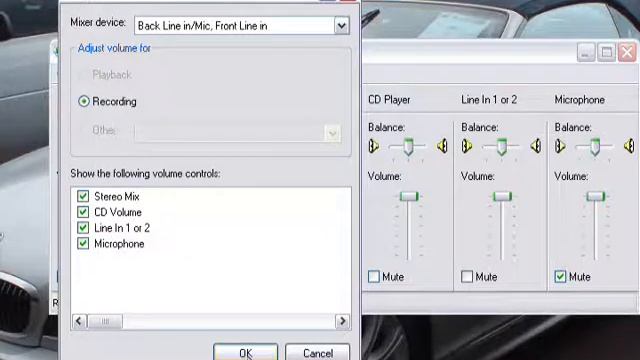Click the Mixer device combo box field

242,26
